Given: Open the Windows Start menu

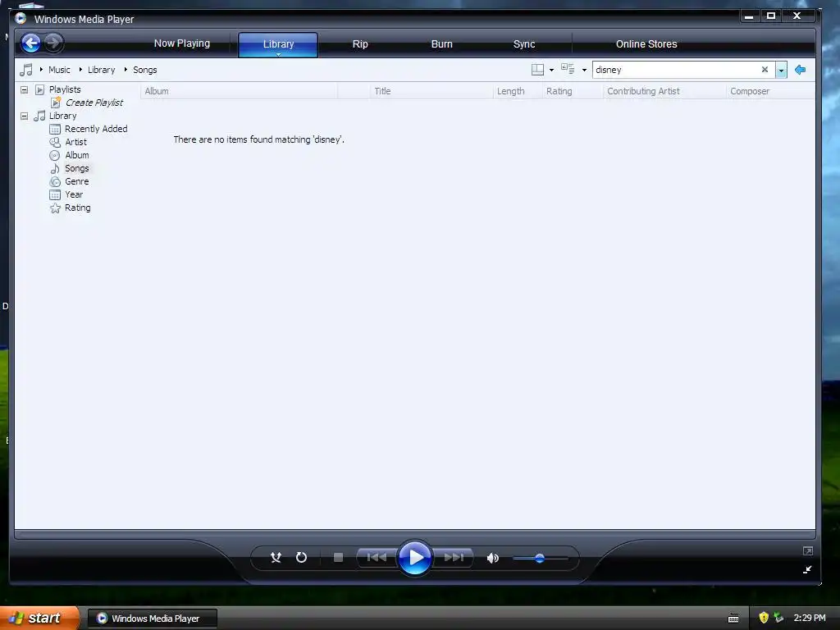Looking at the screenshot, I should (39, 618).
